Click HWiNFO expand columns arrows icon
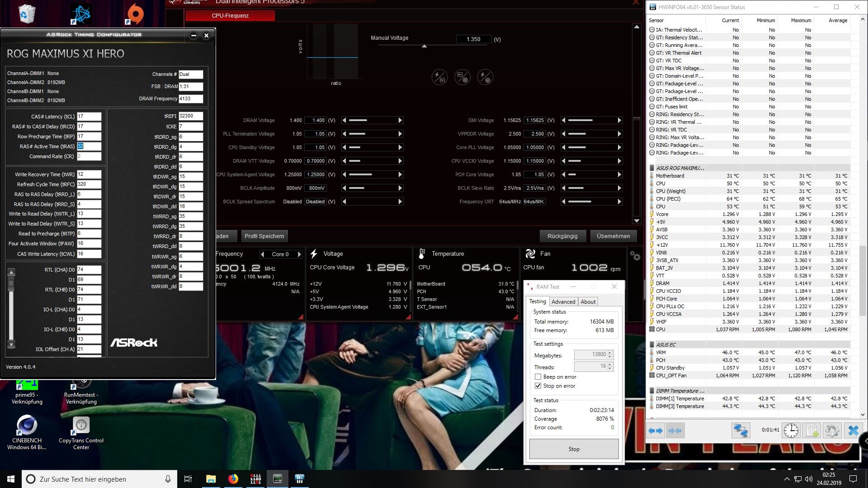This screenshot has height=488, width=868. pos(656,430)
